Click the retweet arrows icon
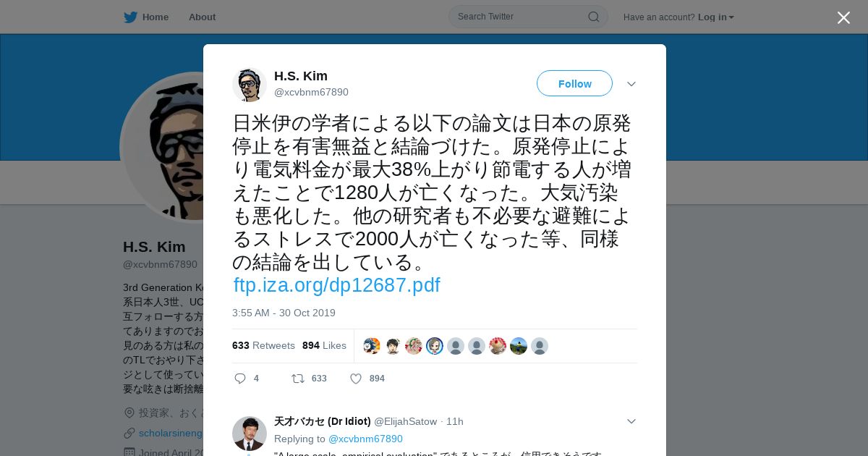 (297, 379)
